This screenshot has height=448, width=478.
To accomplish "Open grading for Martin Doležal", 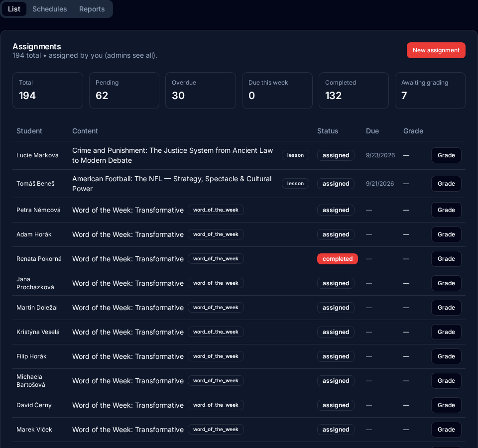I will (446, 308).
